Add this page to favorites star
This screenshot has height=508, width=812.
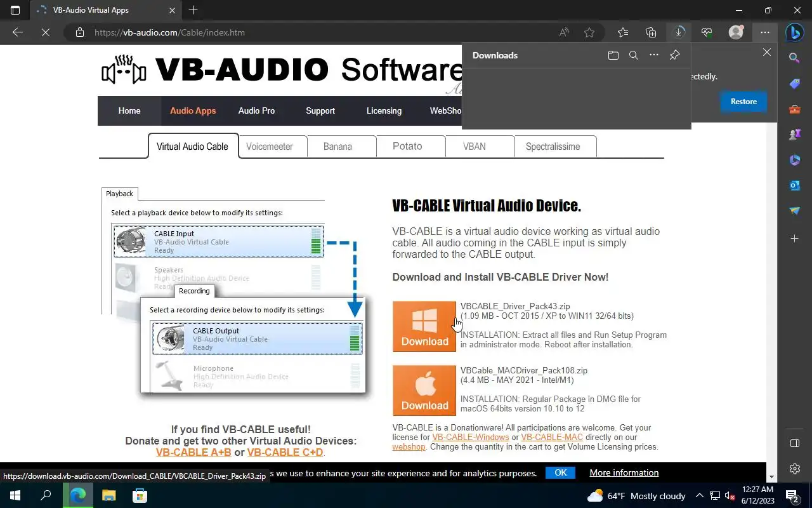point(589,32)
